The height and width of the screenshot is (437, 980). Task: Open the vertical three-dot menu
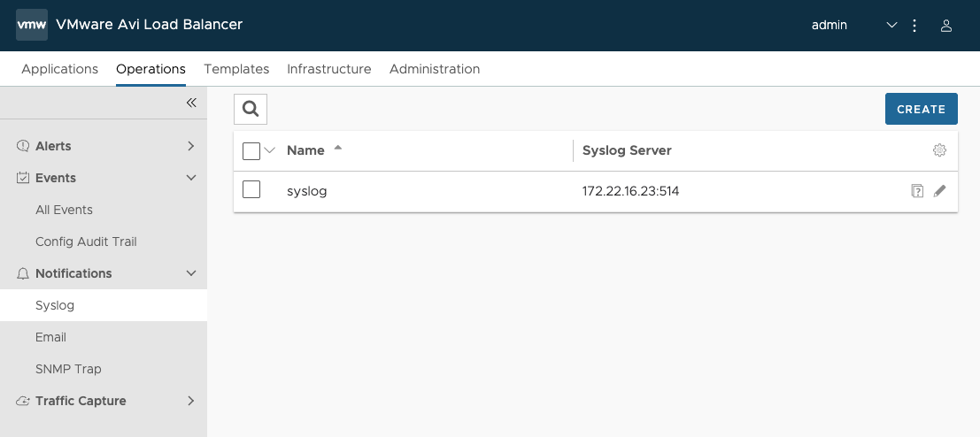914,26
